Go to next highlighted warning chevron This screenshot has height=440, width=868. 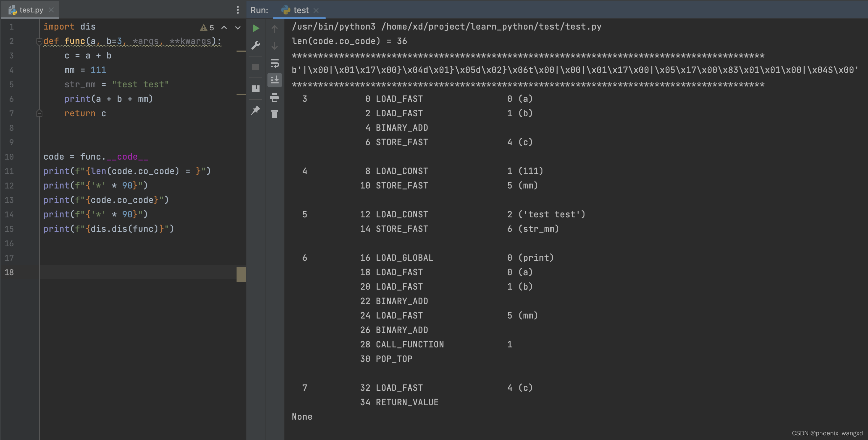(238, 28)
